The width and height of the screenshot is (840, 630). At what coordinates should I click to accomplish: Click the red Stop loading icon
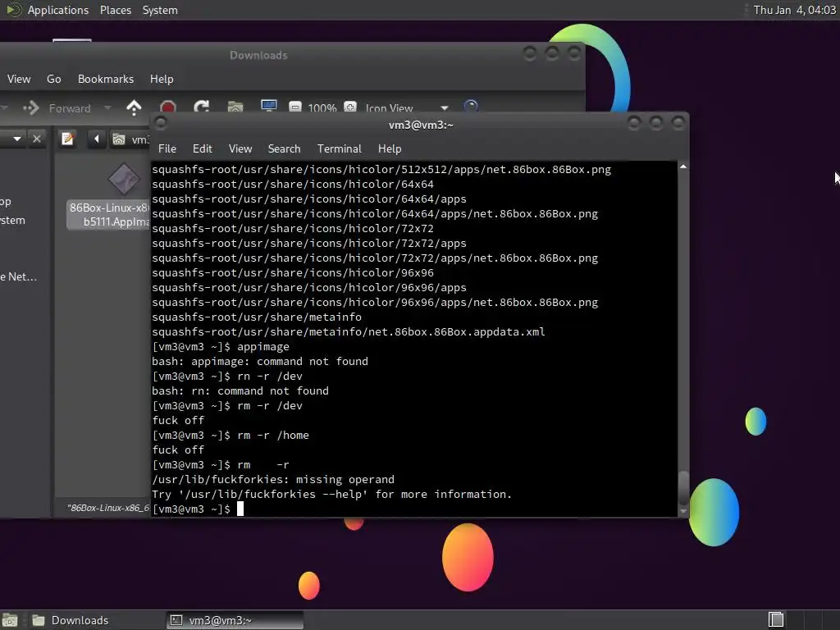pyautogui.click(x=167, y=107)
